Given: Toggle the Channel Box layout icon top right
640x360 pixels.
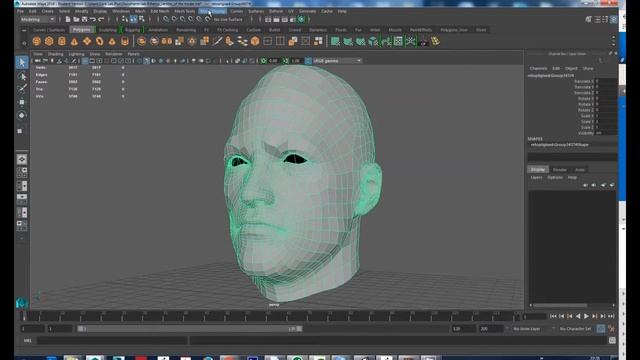Looking at the screenshot, I should (x=613, y=19).
